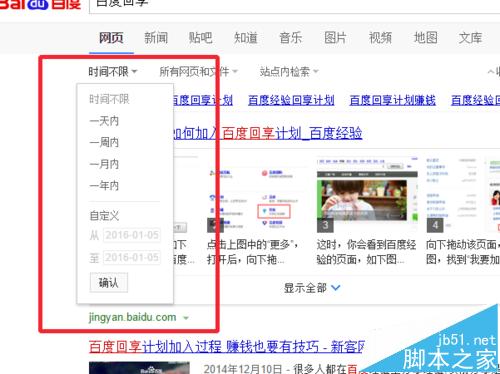Select 一月内 time range option
Image resolution: width=500 pixels, height=374 pixels.
104,164
